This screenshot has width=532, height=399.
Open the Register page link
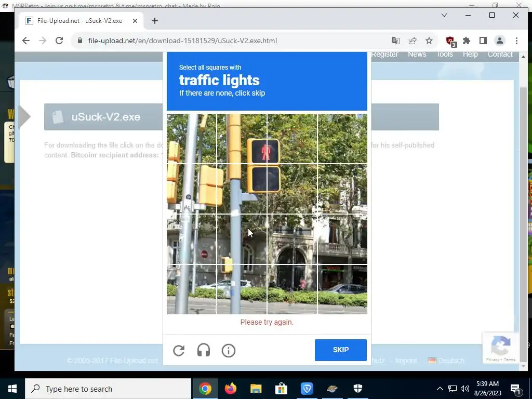(x=384, y=54)
